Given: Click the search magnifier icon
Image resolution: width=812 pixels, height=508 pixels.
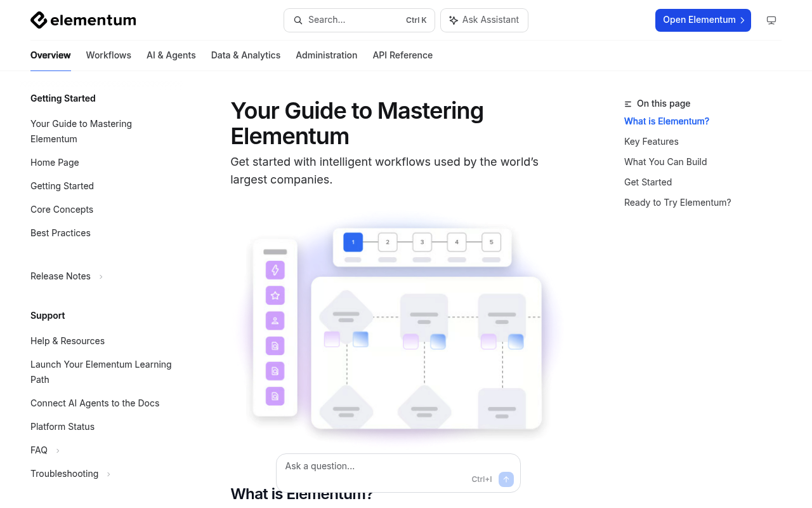Looking at the screenshot, I should click(298, 20).
